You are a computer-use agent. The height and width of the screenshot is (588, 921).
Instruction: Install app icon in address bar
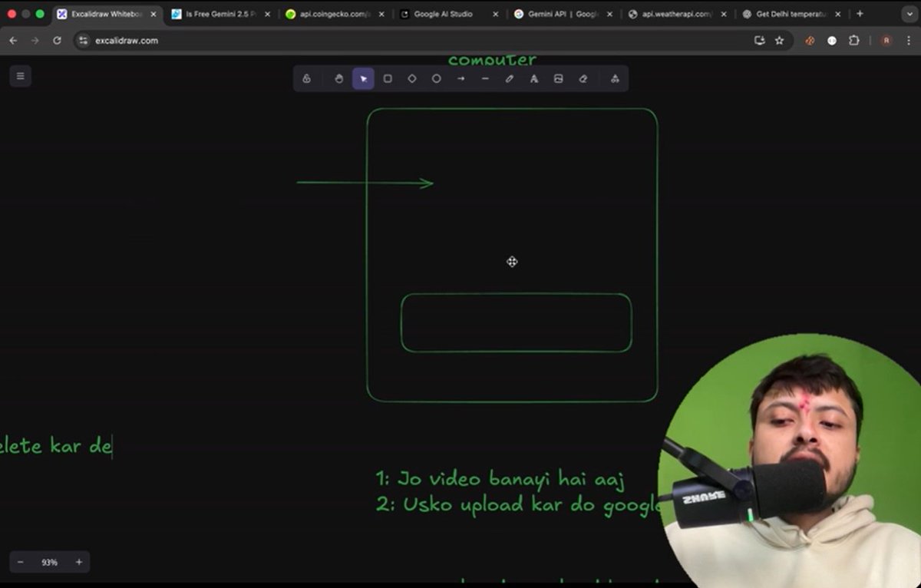[x=760, y=40]
